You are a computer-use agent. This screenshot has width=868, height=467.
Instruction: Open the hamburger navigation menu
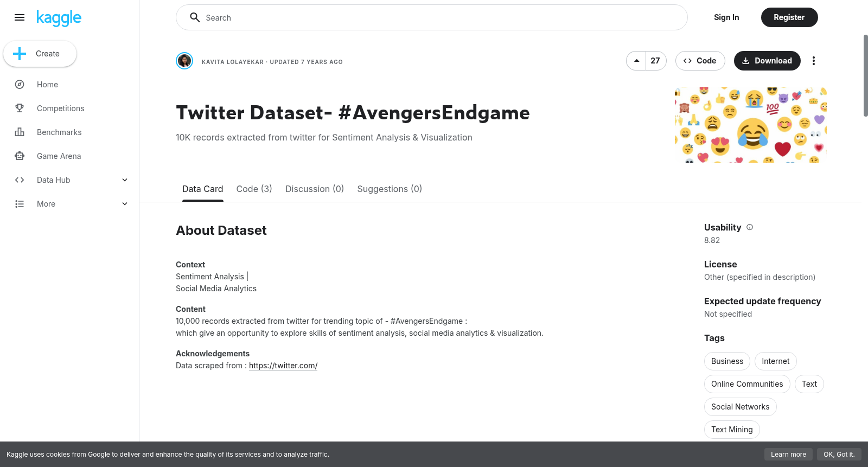click(20, 17)
